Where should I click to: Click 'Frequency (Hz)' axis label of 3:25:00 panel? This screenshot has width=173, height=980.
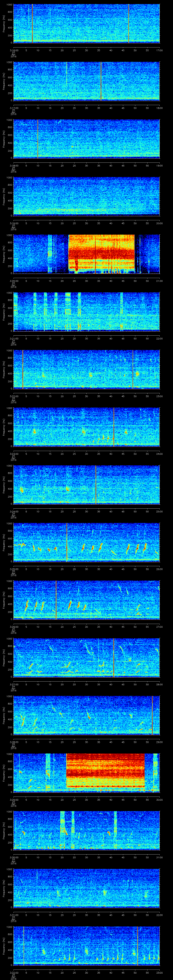[4, 542]
